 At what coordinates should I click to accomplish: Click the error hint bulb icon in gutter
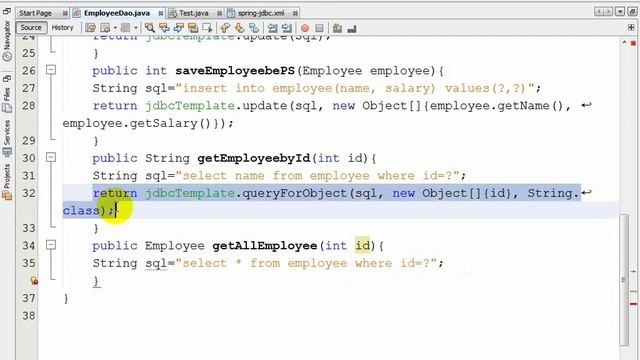pyautogui.click(x=33, y=280)
